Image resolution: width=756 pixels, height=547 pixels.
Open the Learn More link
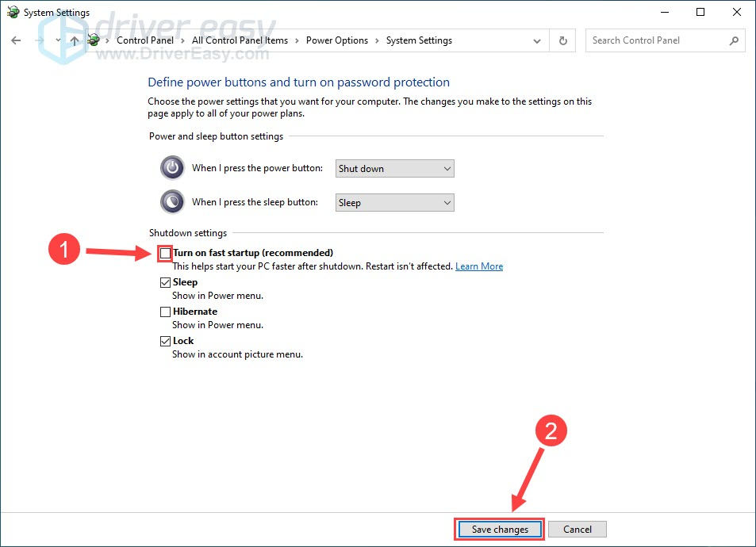tap(478, 266)
